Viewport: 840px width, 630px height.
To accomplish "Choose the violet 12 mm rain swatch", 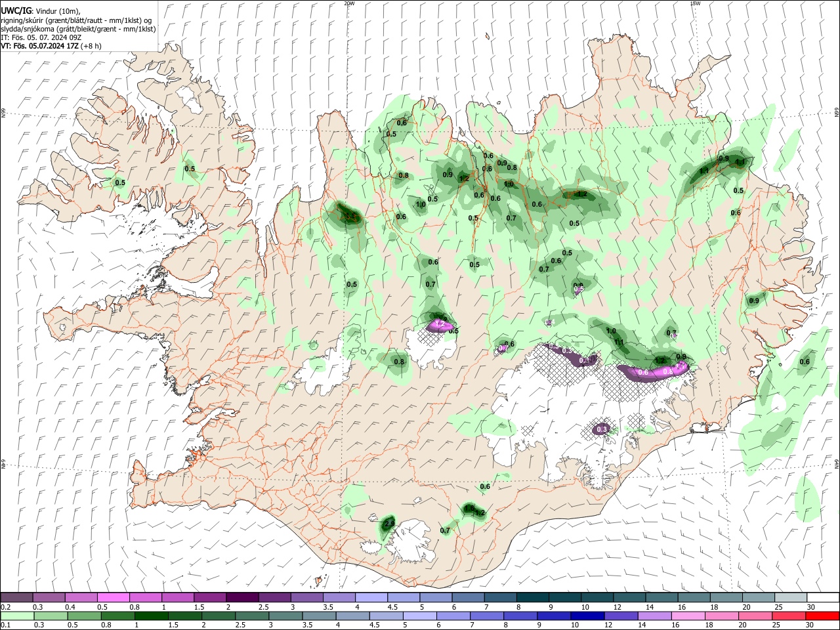I will [x=621, y=616].
